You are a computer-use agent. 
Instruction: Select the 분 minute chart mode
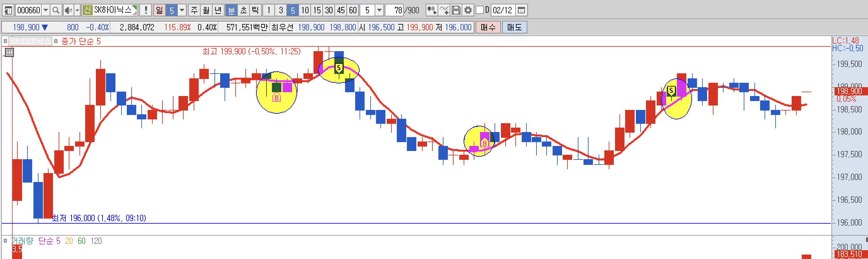click(232, 10)
